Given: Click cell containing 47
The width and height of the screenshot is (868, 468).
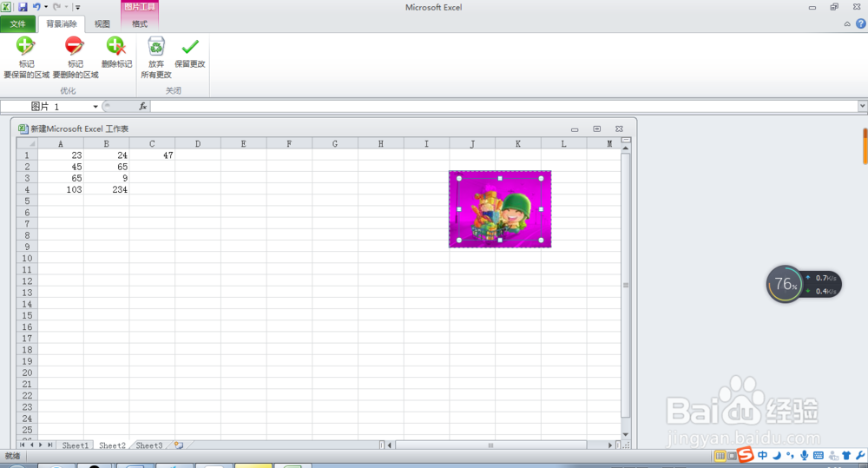Looking at the screenshot, I should point(152,155).
